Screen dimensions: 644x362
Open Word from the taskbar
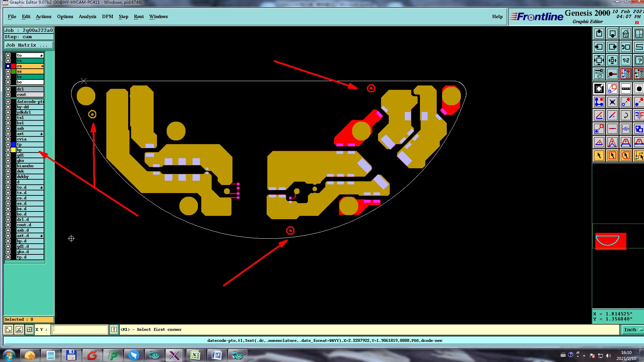click(217, 355)
